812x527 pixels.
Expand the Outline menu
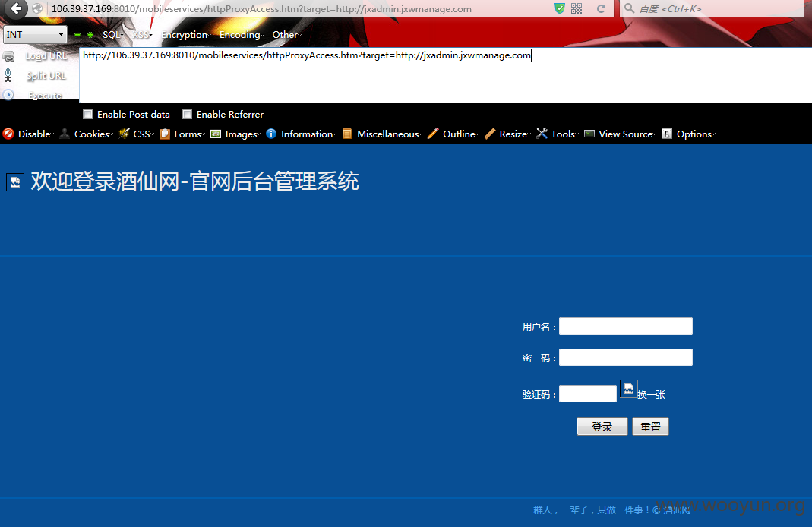pyautogui.click(x=461, y=134)
